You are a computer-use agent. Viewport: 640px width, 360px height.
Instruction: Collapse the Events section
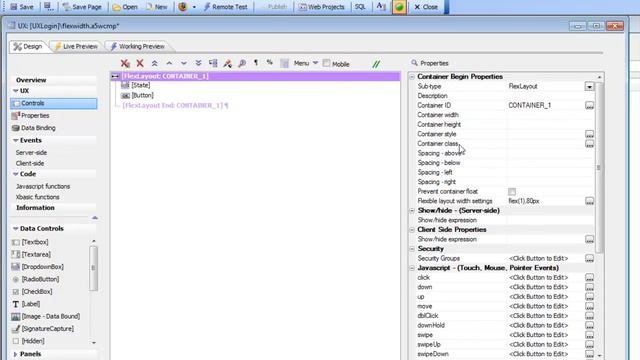click(16, 140)
